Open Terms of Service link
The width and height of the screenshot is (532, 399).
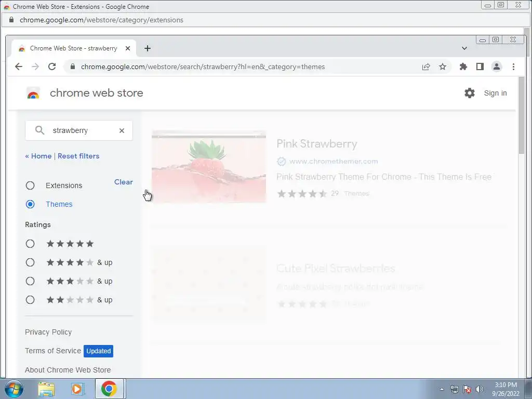pos(53,351)
